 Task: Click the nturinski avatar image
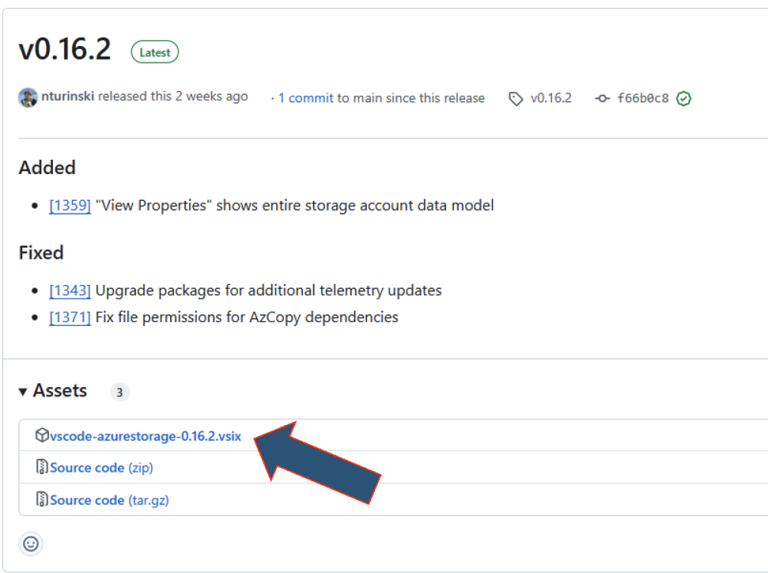coord(28,98)
